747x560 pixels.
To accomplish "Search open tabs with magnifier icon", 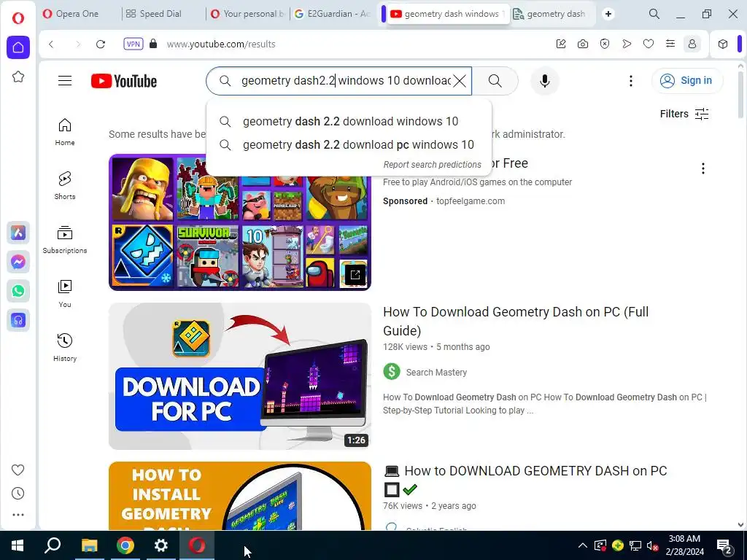I will point(654,15).
